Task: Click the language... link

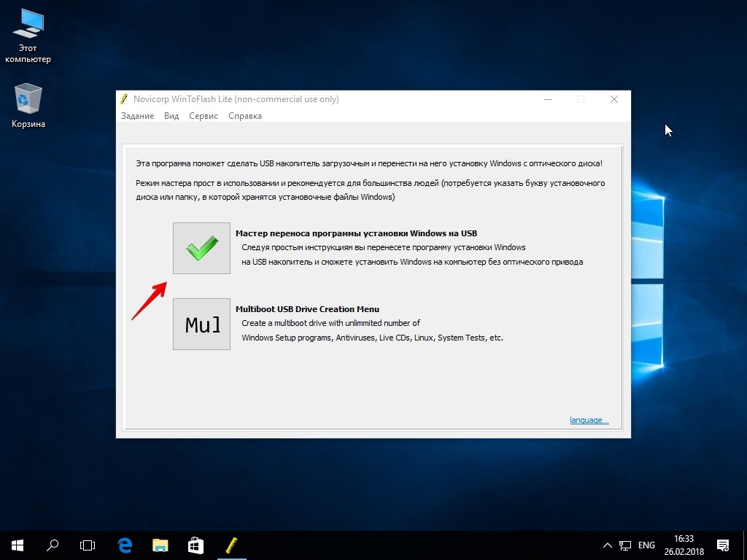Action: [589, 420]
